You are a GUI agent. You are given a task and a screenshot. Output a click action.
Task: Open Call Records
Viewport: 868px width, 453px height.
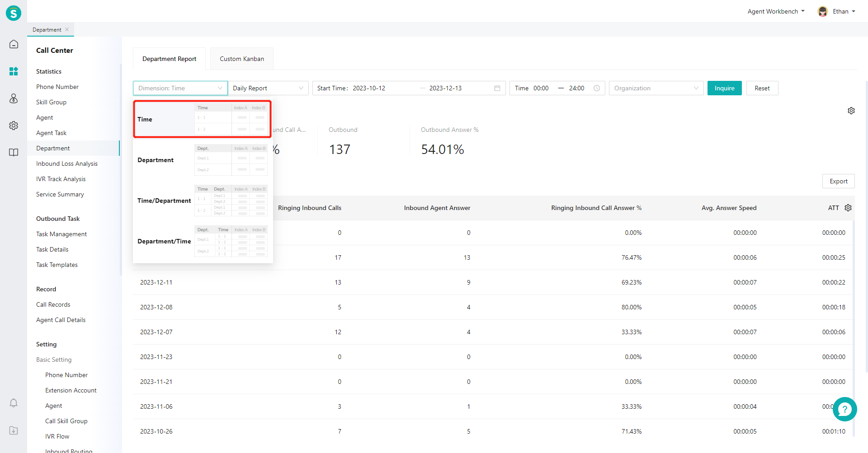tap(53, 304)
